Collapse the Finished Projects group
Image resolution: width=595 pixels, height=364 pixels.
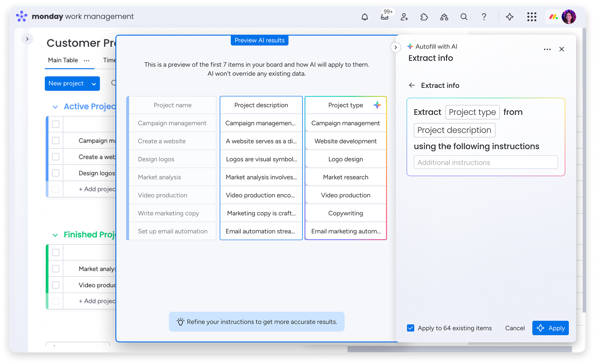click(55, 235)
